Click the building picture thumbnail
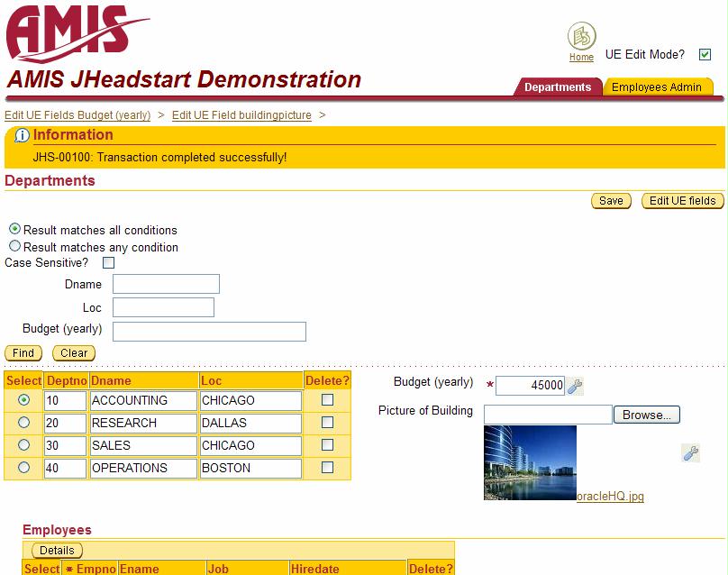The height and width of the screenshot is (575, 728). 530,462
